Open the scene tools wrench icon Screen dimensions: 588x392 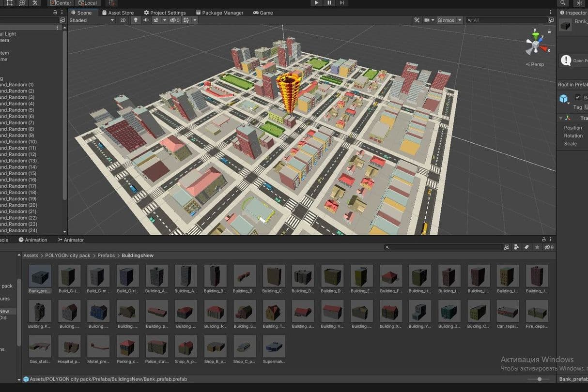pyautogui.click(x=417, y=20)
